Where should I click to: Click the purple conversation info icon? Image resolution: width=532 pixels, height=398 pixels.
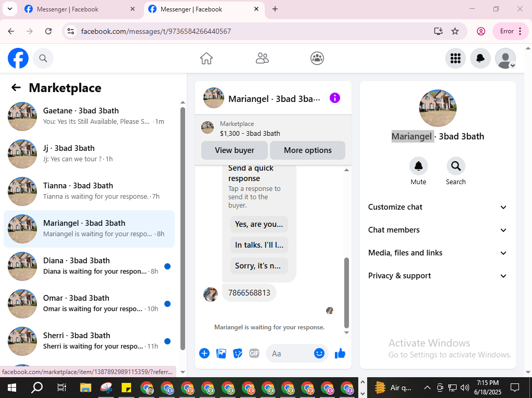coord(335,98)
